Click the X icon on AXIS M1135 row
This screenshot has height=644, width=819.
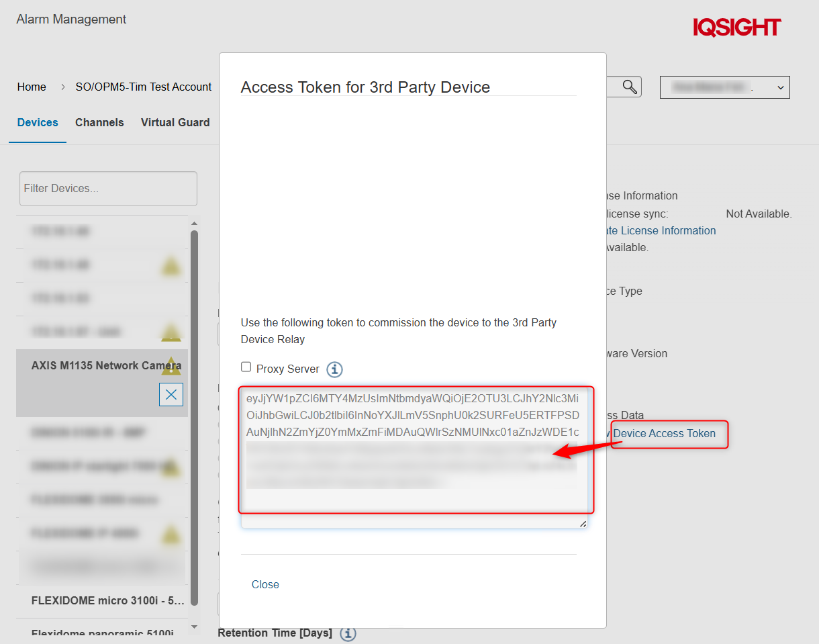pos(171,394)
